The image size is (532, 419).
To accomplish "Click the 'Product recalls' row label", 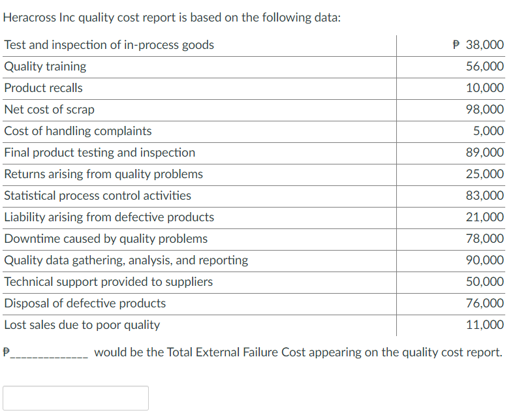I will [44, 88].
